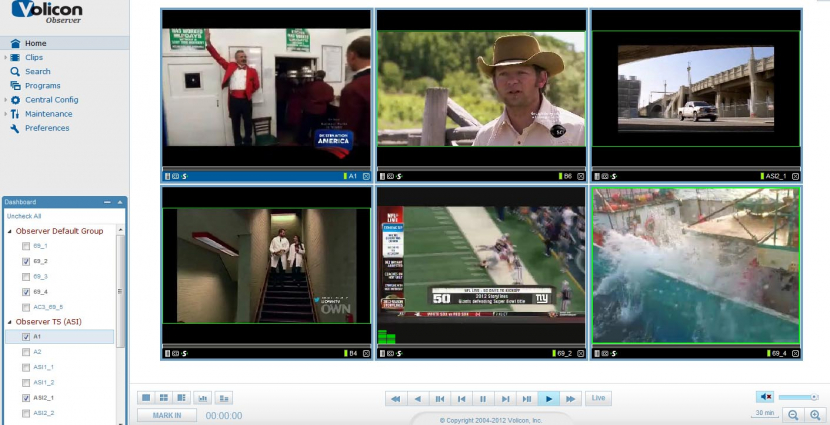Open the Home page in sidebar

pyautogui.click(x=64, y=43)
